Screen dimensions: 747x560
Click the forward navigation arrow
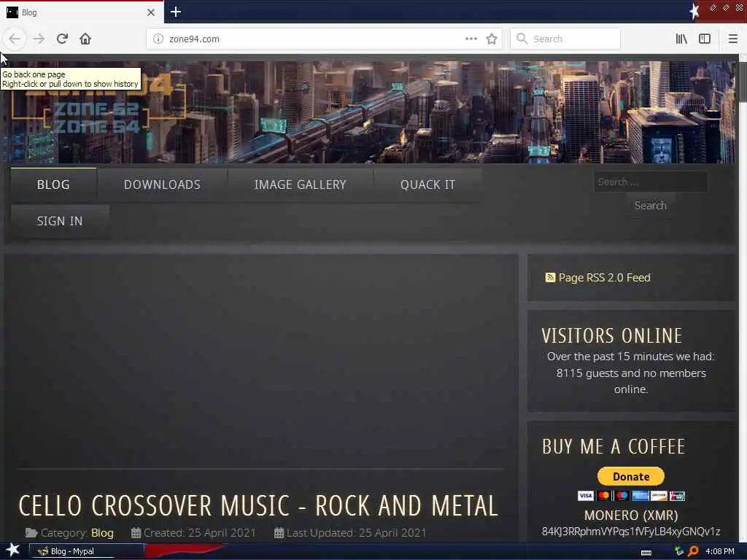pos(39,39)
